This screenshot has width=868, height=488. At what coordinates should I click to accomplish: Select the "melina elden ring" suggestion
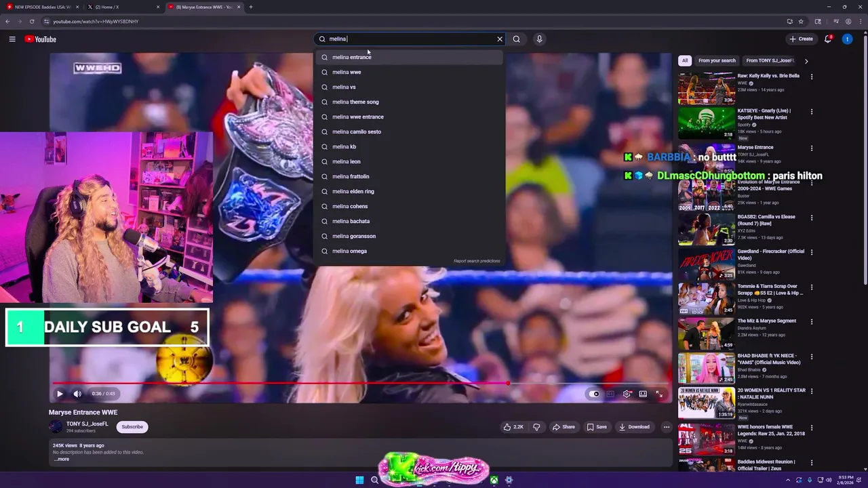tap(409, 191)
